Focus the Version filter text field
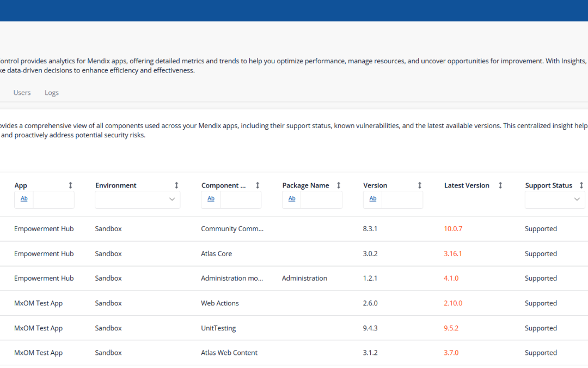The width and height of the screenshot is (588, 368). [x=402, y=200]
